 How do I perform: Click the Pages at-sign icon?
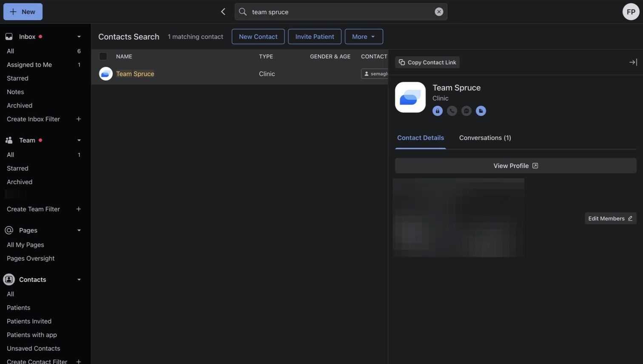[x=9, y=230]
